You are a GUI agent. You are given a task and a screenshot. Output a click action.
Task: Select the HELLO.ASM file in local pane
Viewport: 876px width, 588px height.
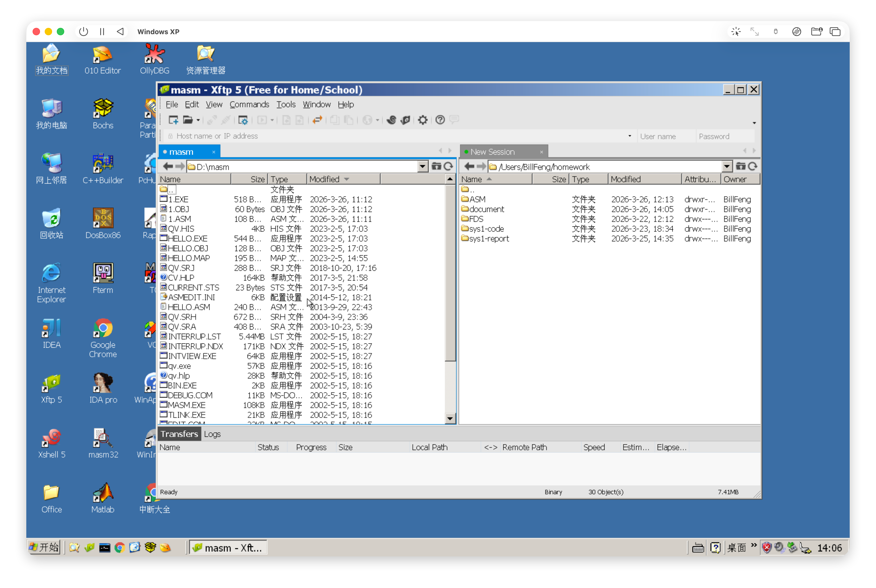189,307
